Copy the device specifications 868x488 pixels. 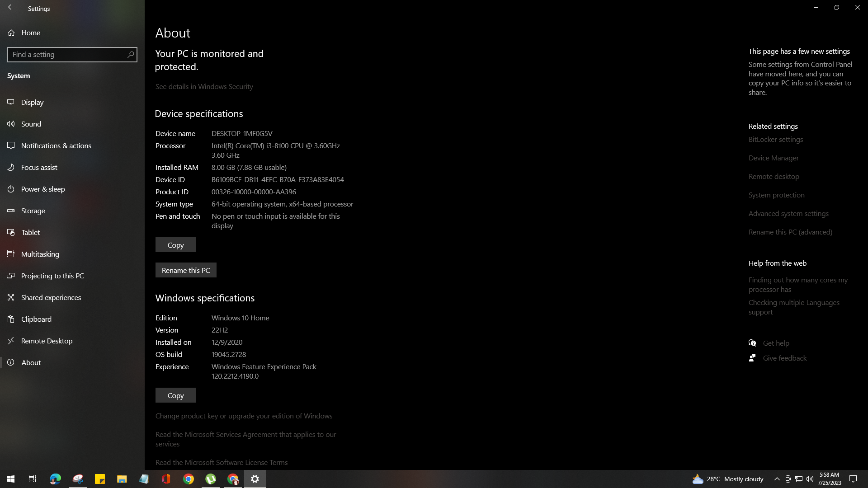pyautogui.click(x=175, y=245)
